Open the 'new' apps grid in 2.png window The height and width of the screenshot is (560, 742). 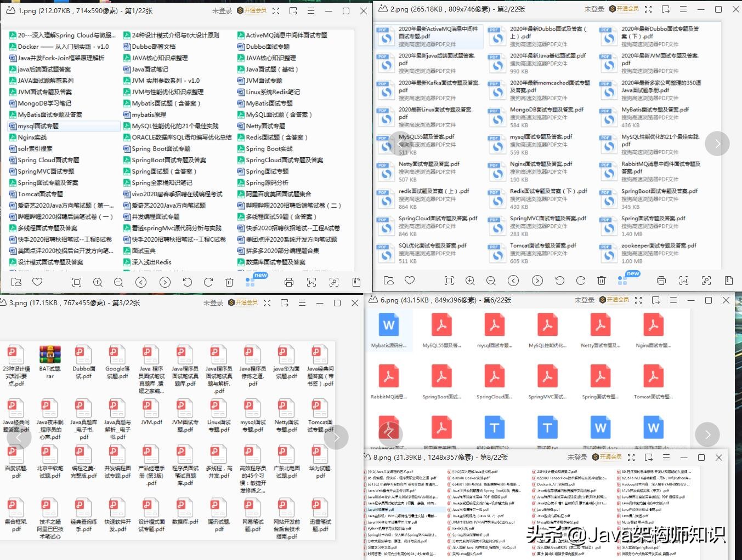pyautogui.click(x=623, y=281)
